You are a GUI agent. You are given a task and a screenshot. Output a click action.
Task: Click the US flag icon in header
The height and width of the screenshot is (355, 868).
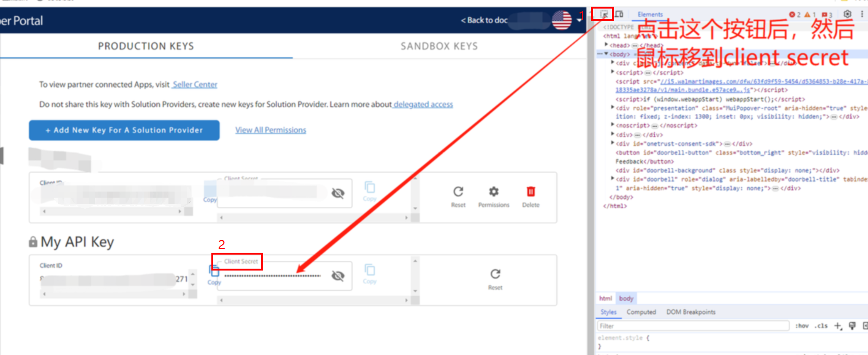pyautogui.click(x=561, y=20)
